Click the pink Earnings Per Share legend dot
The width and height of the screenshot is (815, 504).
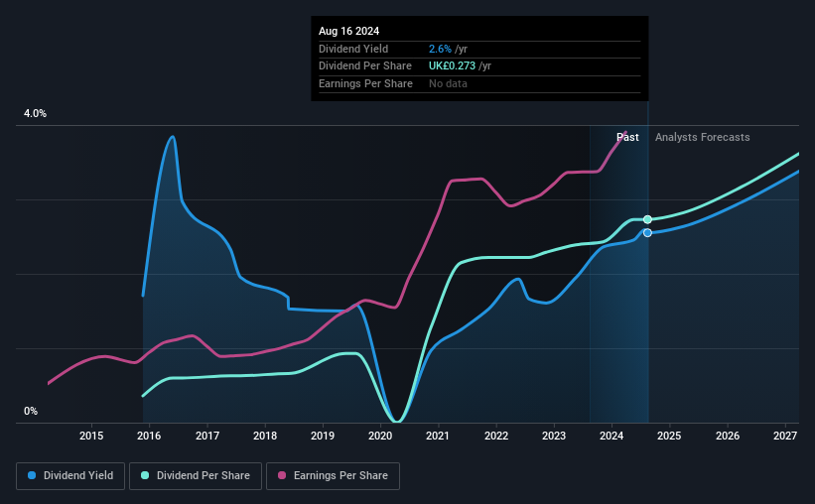point(282,475)
